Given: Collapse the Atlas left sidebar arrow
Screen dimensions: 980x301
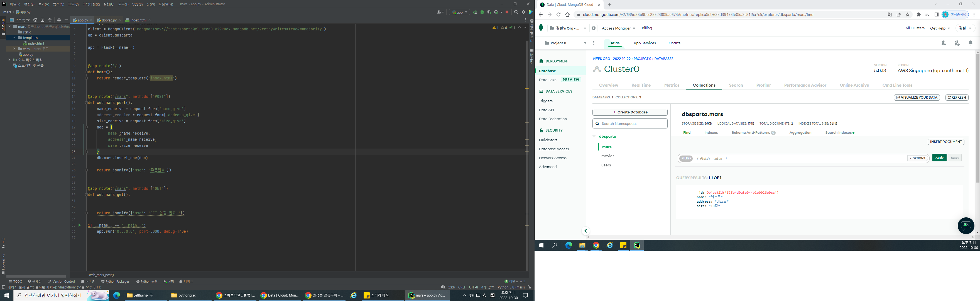Looking at the screenshot, I should (x=586, y=230).
